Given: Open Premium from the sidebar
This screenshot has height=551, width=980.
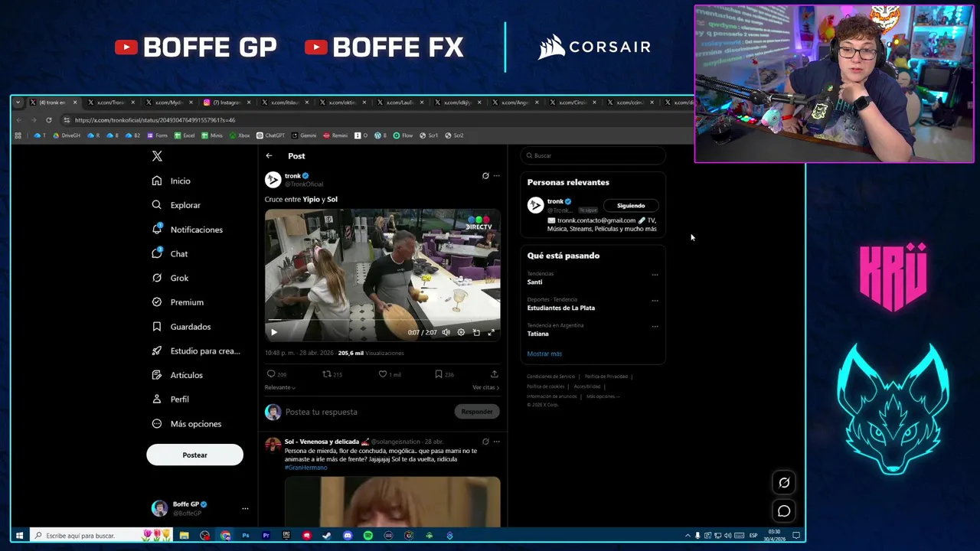Looking at the screenshot, I should 178,302.
